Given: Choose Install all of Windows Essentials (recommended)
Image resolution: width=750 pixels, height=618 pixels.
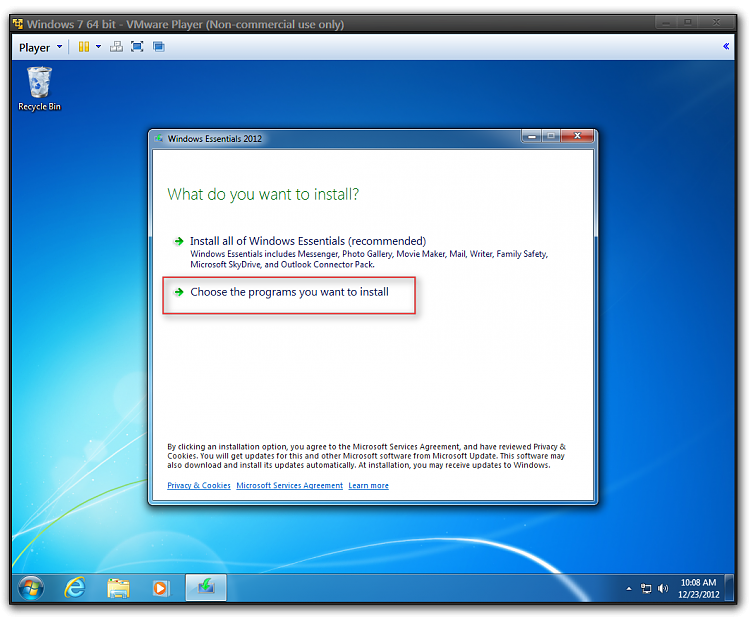Looking at the screenshot, I should click(x=308, y=241).
